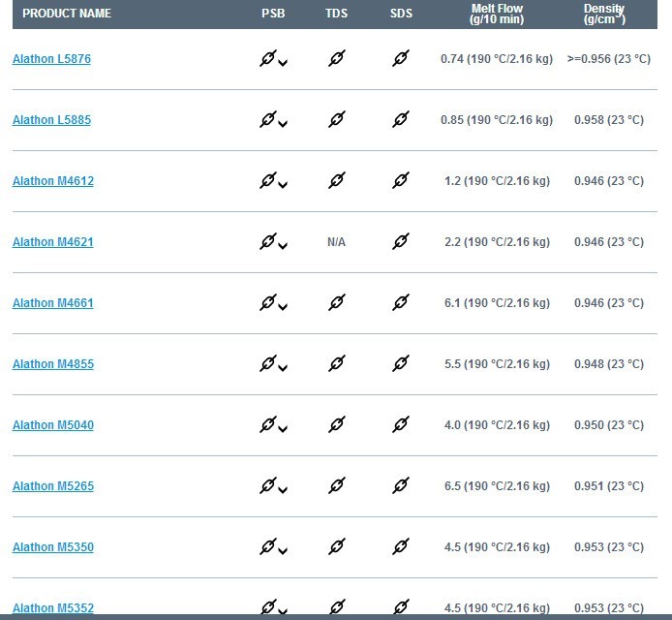This screenshot has height=620, width=672.
Task: Open SDS link icon for Alathon M5350
Action: 401,546
